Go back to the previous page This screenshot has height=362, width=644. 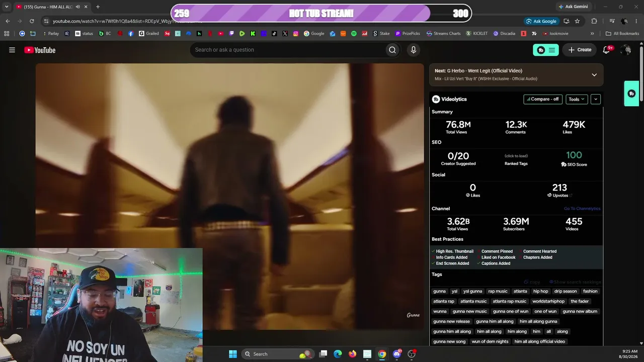8,21
